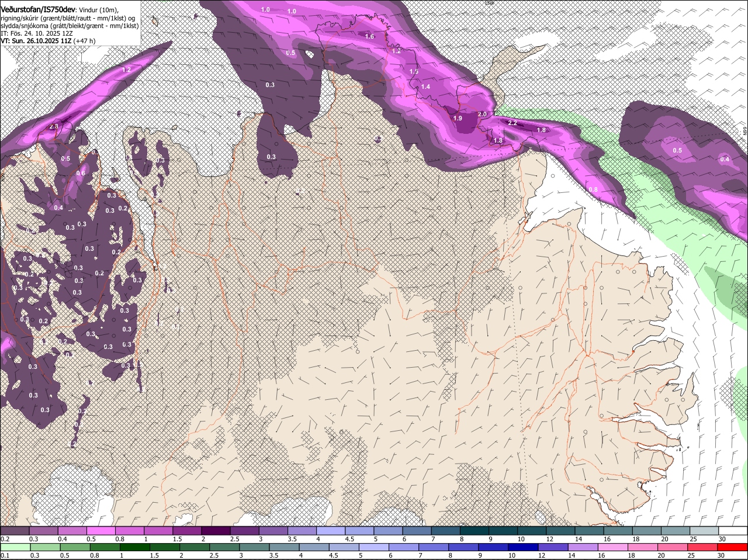Click the 1.4 precipitation value on the map

(425, 87)
